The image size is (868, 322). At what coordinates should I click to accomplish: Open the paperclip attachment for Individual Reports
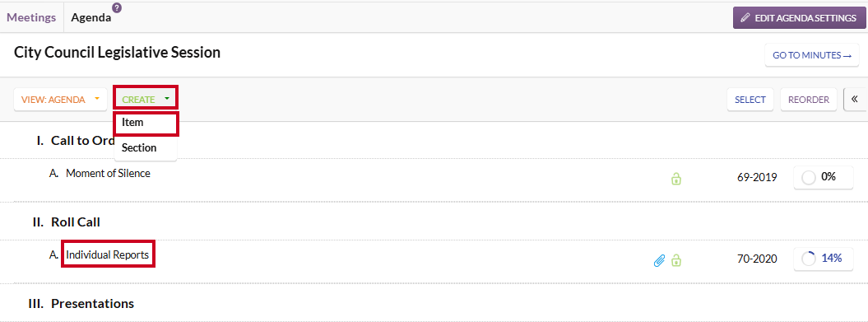(659, 260)
